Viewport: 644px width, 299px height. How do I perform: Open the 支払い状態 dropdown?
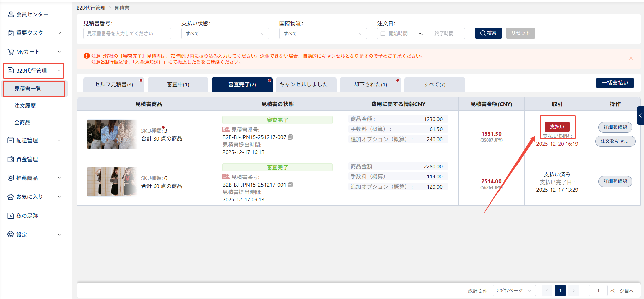tap(225, 34)
